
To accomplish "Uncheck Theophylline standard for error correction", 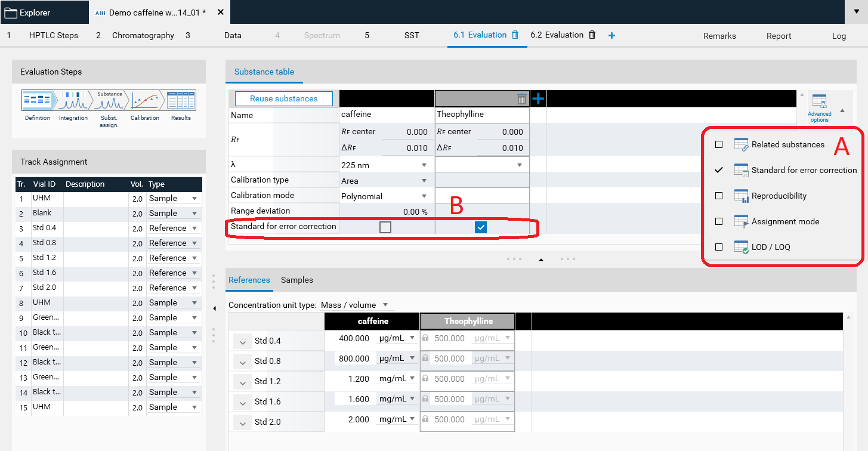I will pyautogui.click(x=481, y=227).
